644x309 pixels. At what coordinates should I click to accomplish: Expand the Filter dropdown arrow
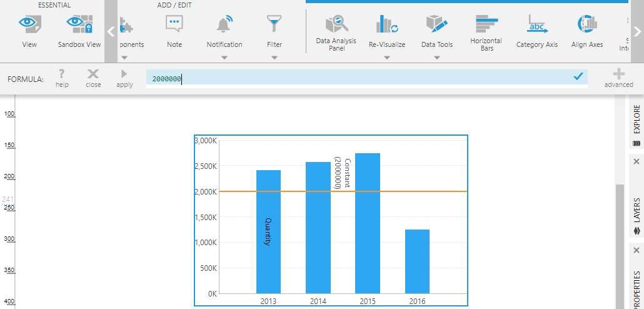[x=274, y=58]
